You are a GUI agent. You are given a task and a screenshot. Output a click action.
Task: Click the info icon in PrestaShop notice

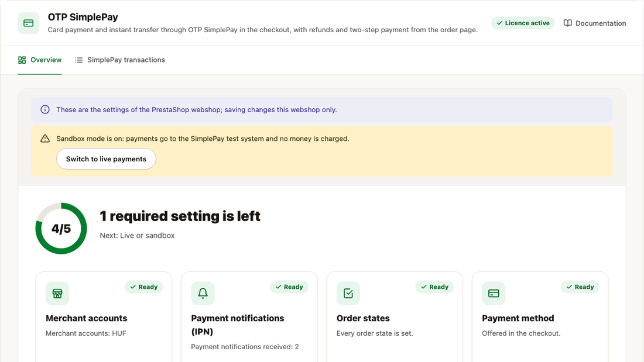[x=44, y=109]
